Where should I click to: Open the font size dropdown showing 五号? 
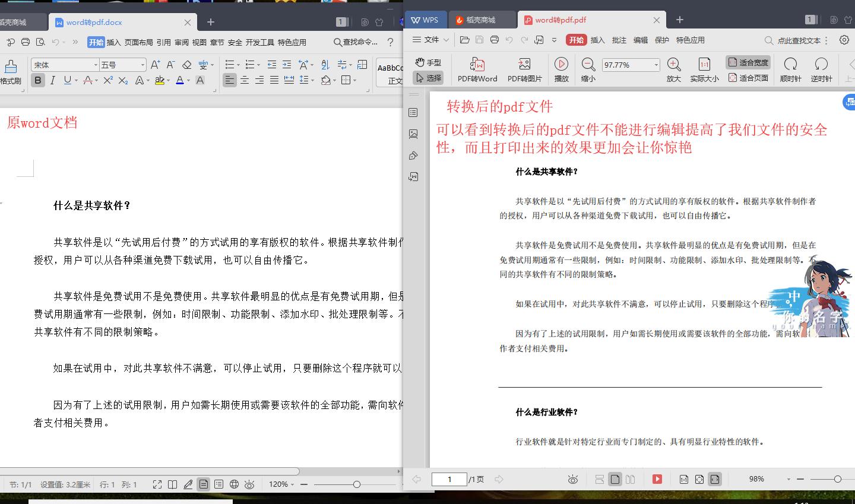(x=121, y=64)
